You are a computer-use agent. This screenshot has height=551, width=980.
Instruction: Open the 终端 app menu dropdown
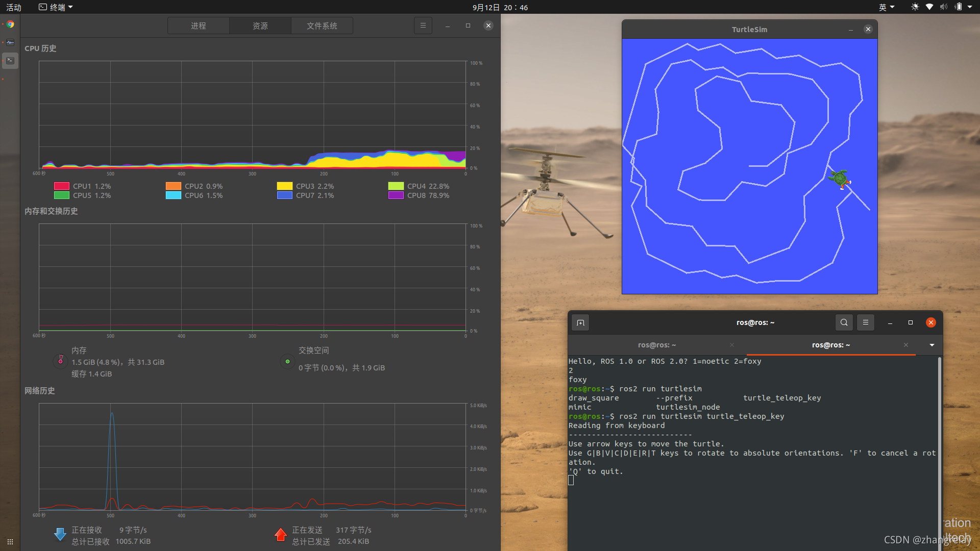click(56, 7)
